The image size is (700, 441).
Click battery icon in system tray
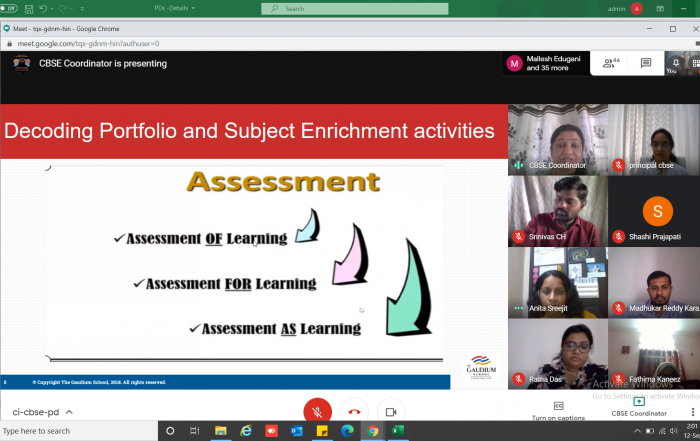(650, 431)
